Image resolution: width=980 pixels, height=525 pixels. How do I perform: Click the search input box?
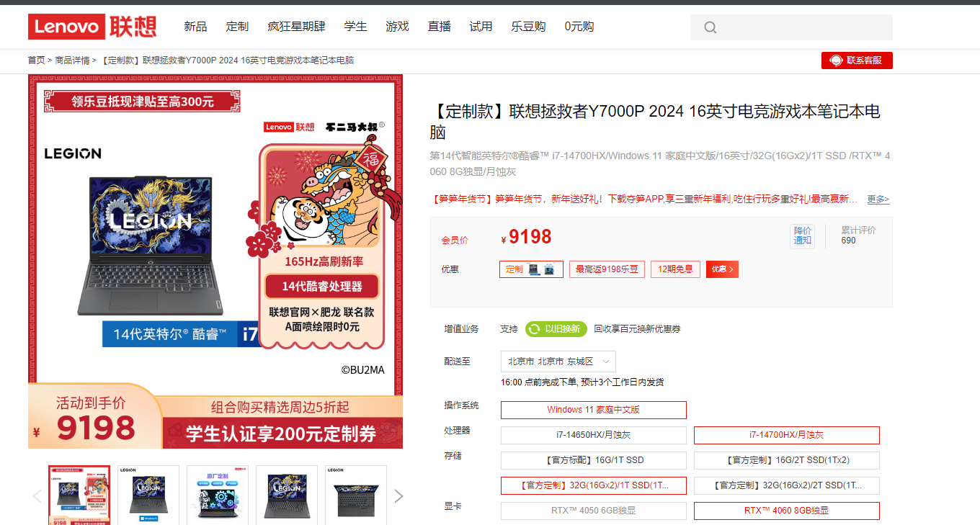point(792,27)
